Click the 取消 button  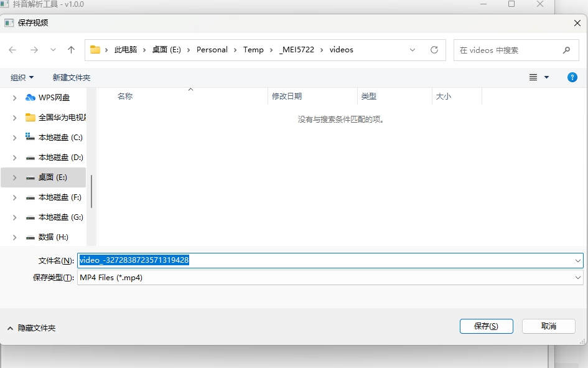548,326
